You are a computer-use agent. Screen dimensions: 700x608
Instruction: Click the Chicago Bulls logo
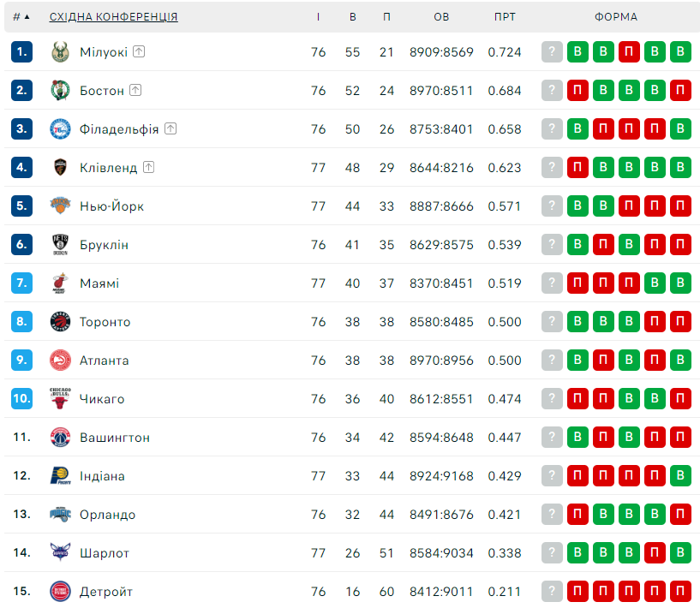point(60,398)
